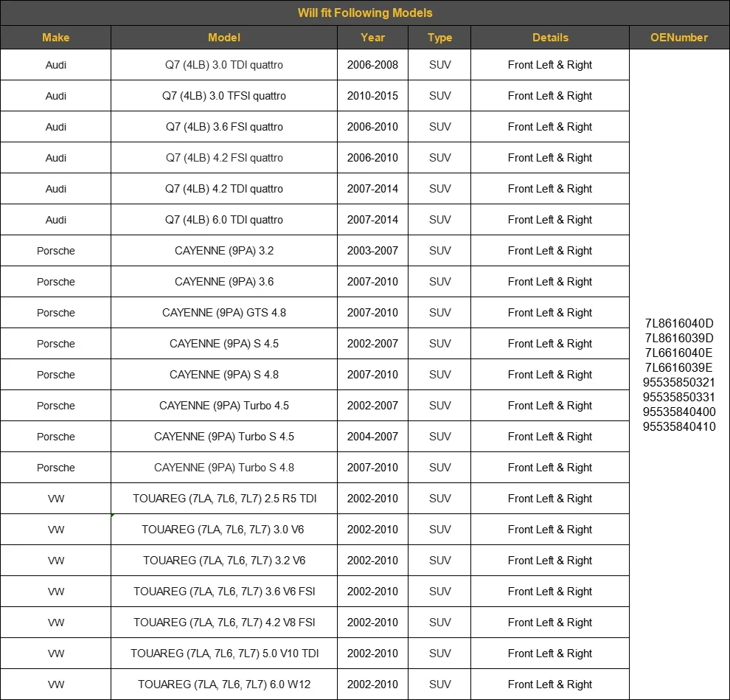Click 'CAYENNE (9PA) S 4.5' cell
730x700 pixels.
coord(224,344)
